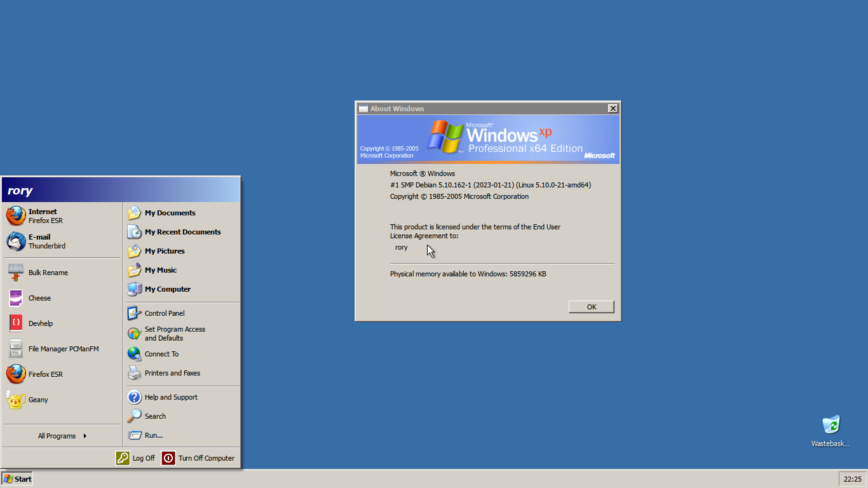Click the Set Program Access and Defaults icon
This screenshot has width=868, height=488.
pyautogui.click(x=134, y=334)
